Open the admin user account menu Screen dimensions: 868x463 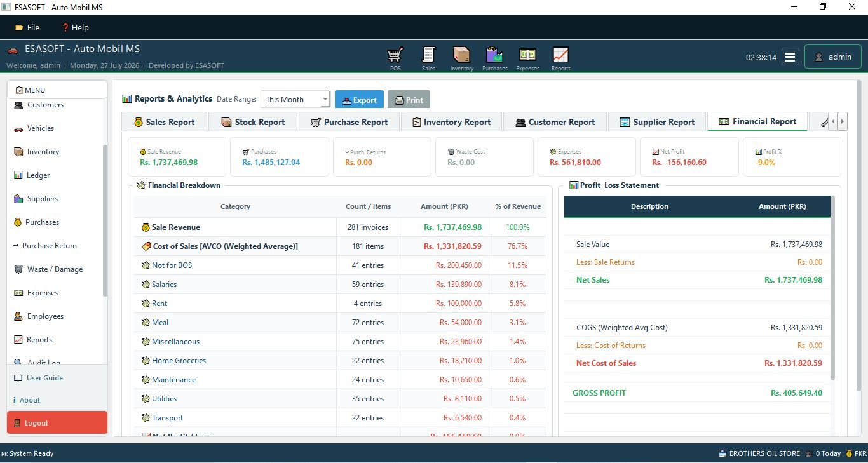(833, 57)
